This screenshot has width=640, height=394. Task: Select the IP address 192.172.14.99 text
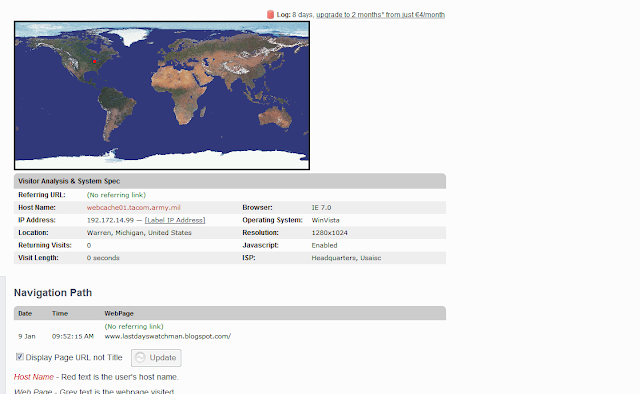point(110,220)
